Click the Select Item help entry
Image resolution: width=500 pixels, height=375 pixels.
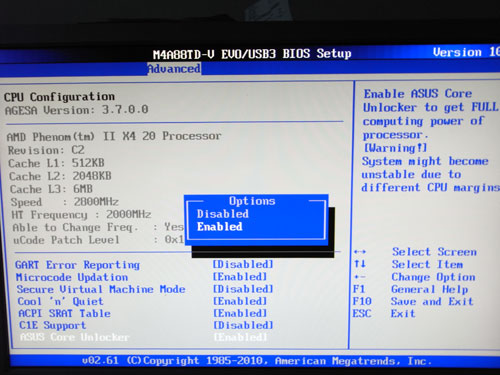[427, 265]
